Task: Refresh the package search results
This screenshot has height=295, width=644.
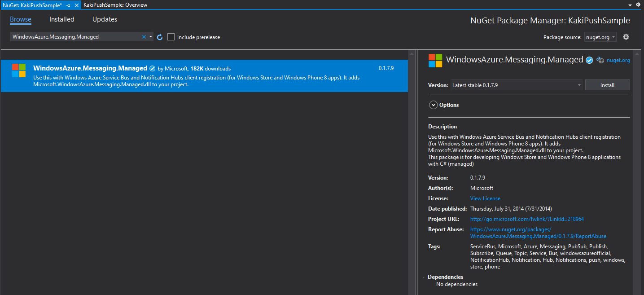Action: coord(160,37)
